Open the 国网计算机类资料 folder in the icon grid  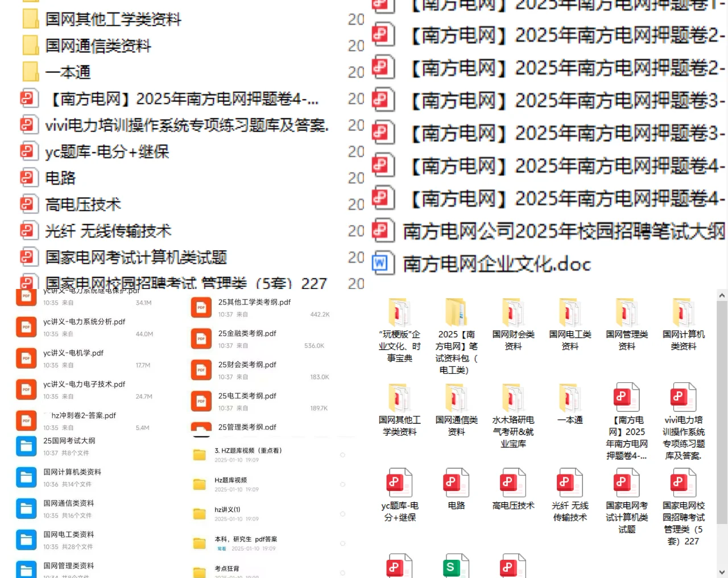point(684,325)
